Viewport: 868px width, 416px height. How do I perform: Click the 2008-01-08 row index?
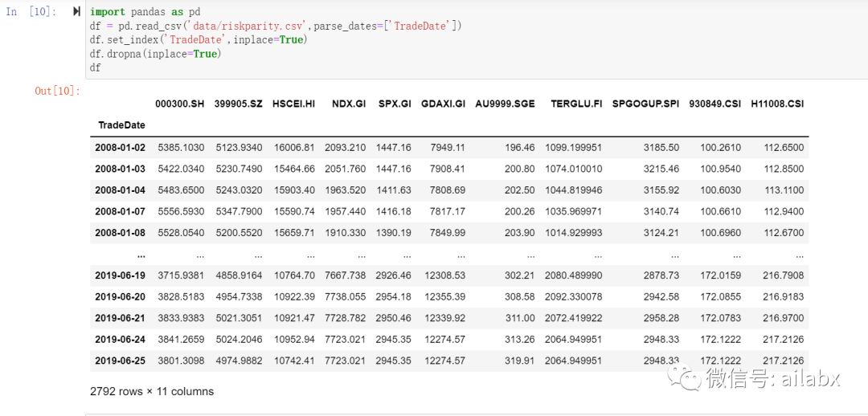(120, 232)
